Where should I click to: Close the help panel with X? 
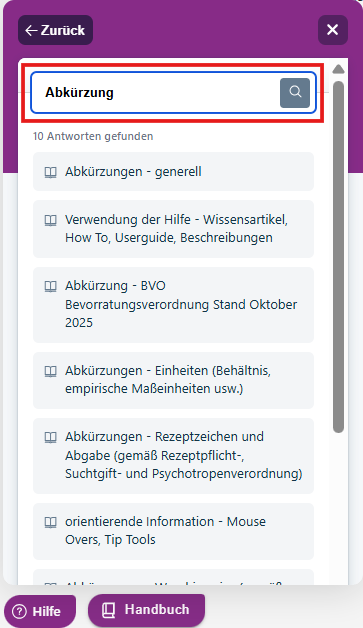pyautogui.click(x=333, y=30)
